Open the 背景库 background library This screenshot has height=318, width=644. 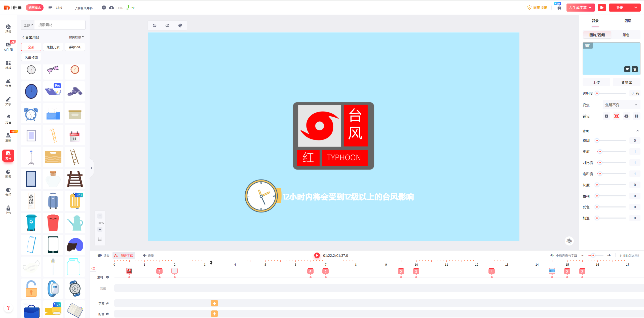(x=627, y=82)
